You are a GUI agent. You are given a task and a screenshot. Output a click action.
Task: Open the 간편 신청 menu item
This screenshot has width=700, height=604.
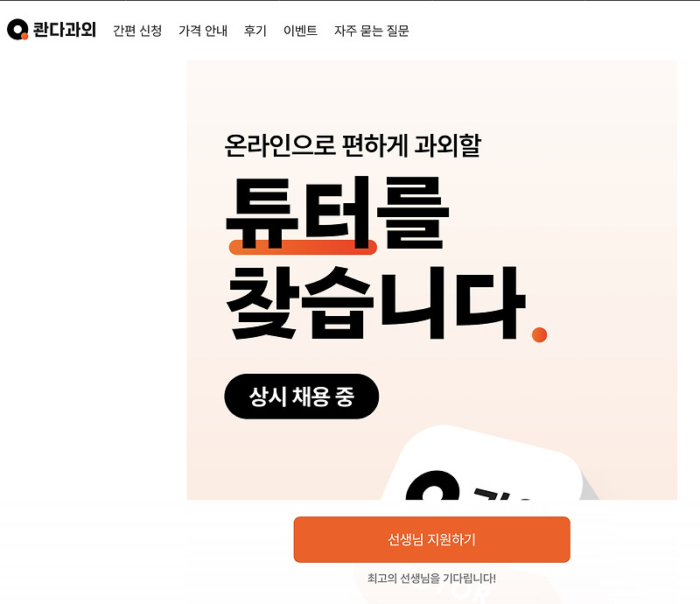(x=137, y=31)
